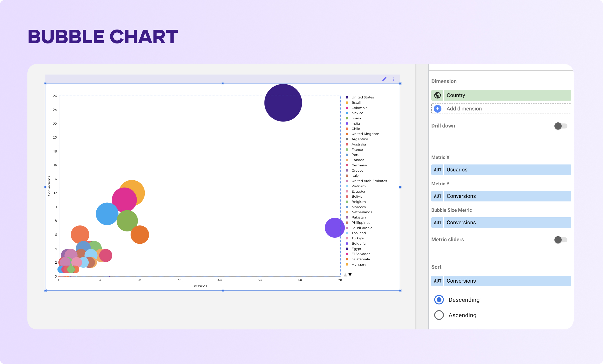Click the United States legend entry
This screenshot has height=364, width=603.
[x=360, y=97]
